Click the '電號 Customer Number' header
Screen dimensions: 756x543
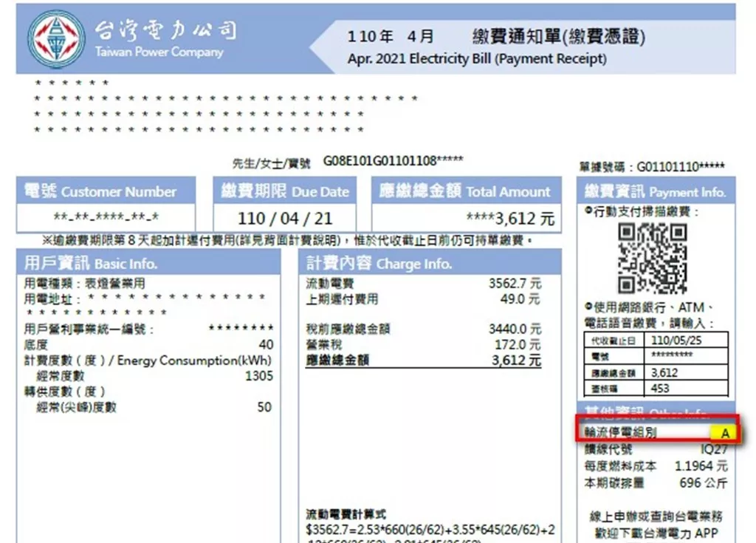pyautogui.click(x=106, y=191)
